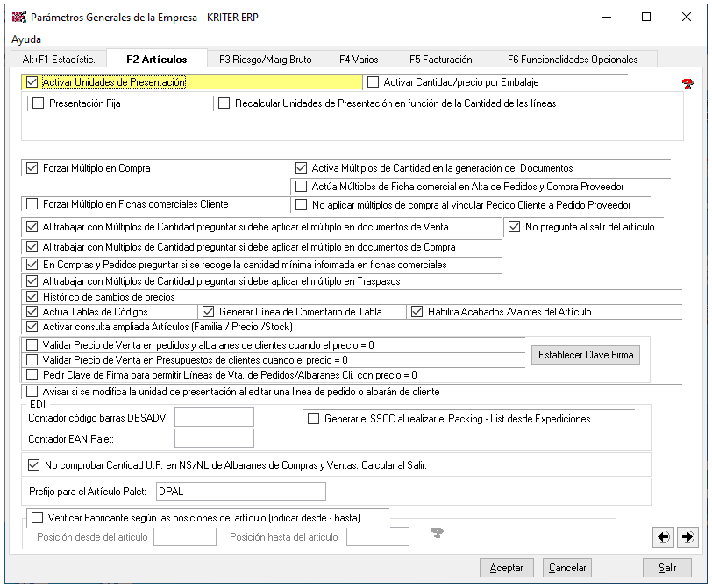Close the Parámetros Generales window
The width and height of the screenshot is (712, 588).
point(687,18)
